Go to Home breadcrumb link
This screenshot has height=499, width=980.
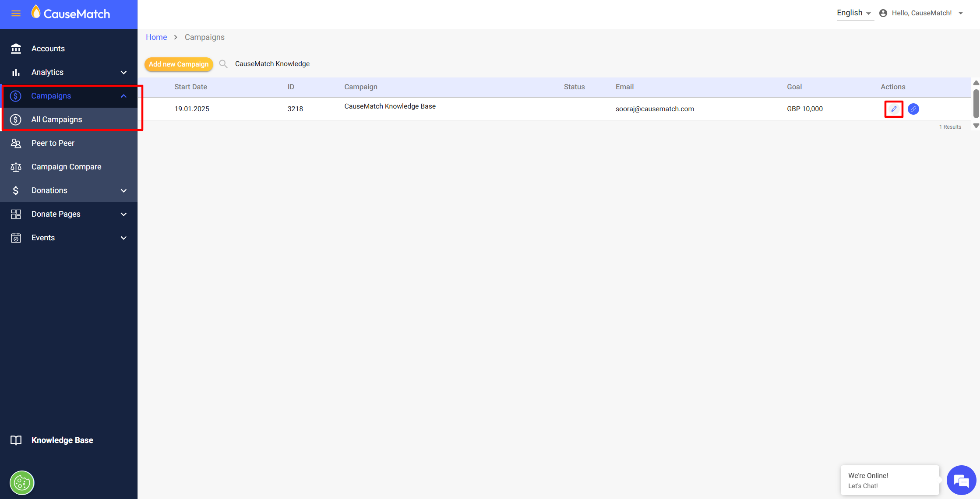coord(156,37)
